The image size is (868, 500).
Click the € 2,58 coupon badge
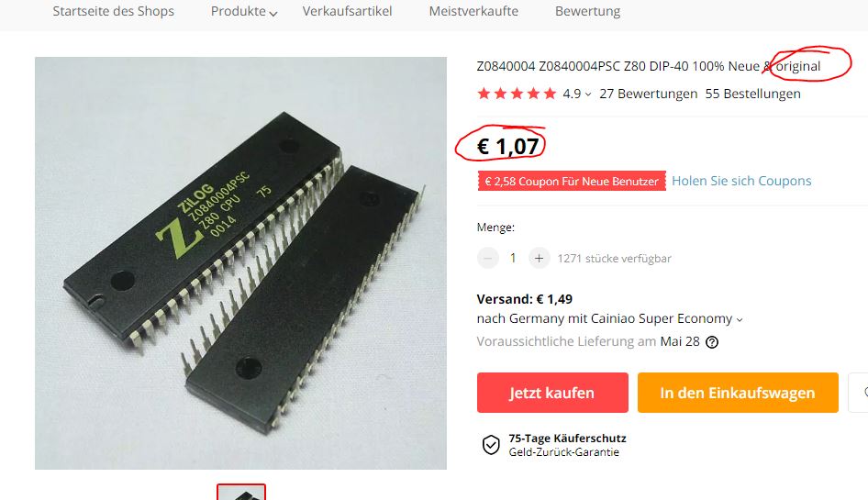pyautogui.click(x=572, y=181)
